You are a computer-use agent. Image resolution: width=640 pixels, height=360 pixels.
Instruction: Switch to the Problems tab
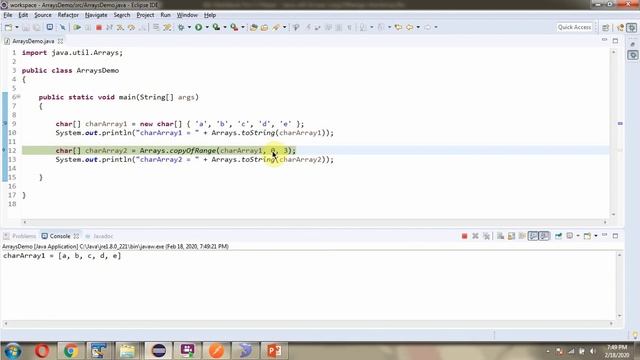[x=20, y=236]
